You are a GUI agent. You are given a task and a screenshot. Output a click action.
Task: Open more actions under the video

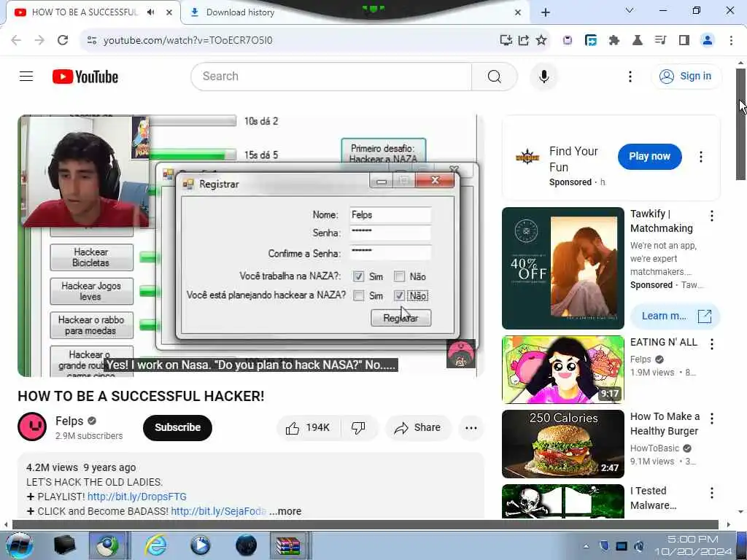(x=471, y=427)
